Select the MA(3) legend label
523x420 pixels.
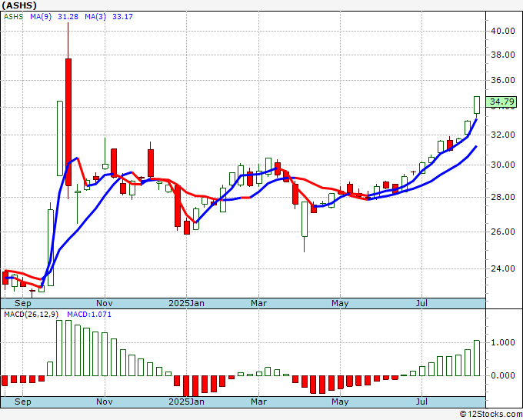(x=95, y=16)
